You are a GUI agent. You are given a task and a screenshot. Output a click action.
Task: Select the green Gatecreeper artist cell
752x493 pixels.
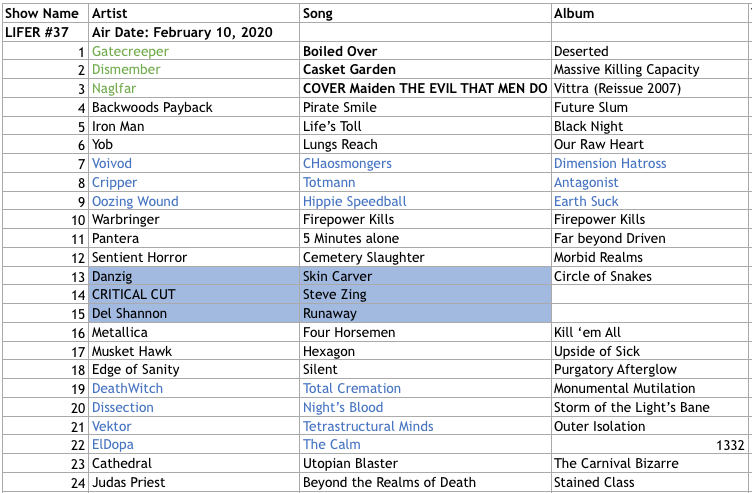130,51
